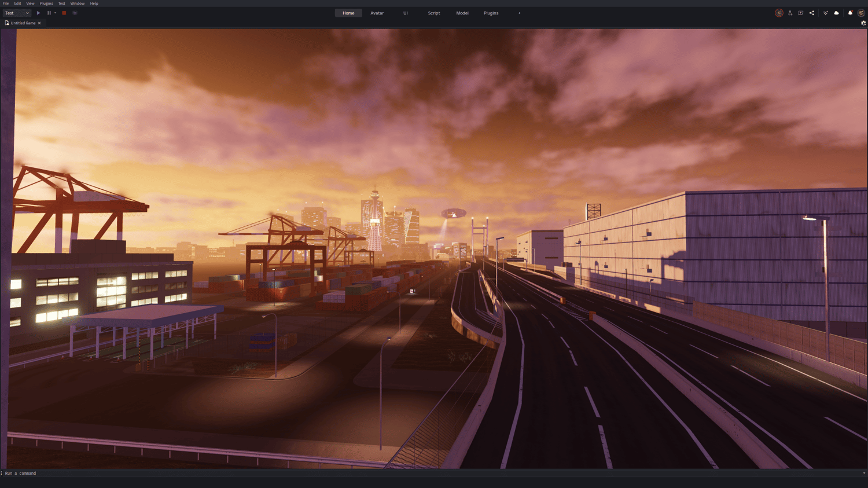Open notifications bell

[x=850, y=13]
